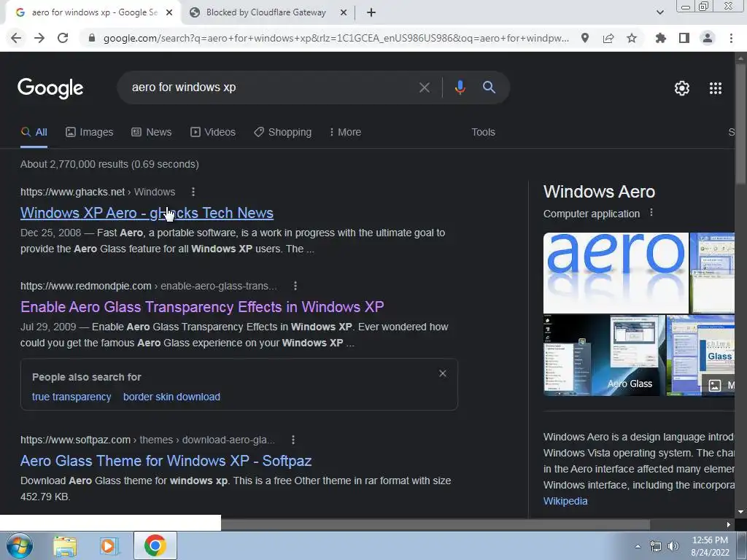Go to Google home via the logo
The height and width of the screenshot is (560, 747).
[50, 88]
